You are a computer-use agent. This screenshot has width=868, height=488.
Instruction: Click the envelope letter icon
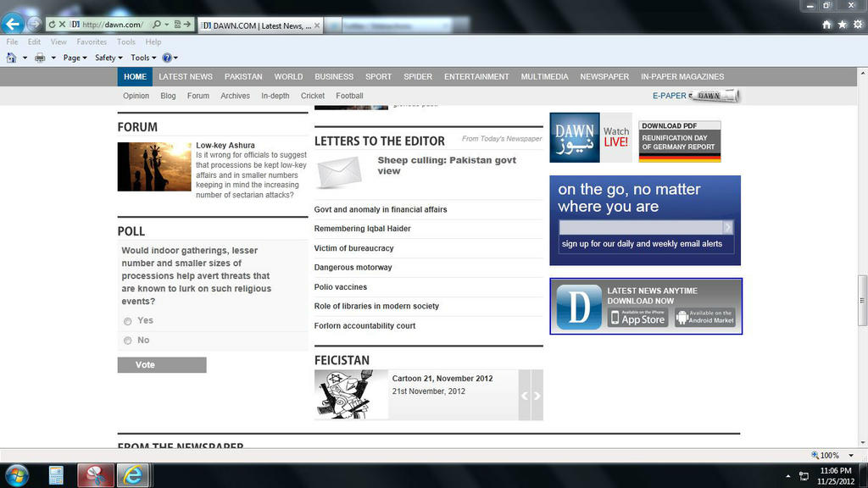[339, 172]
